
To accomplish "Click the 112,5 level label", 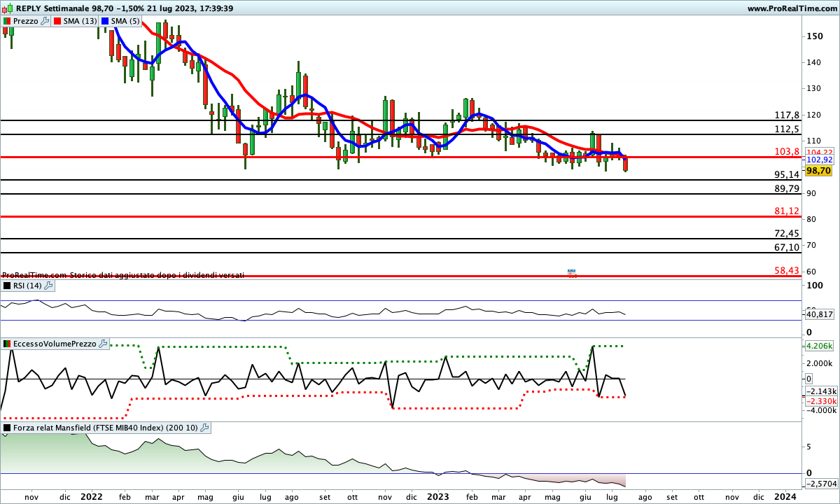I will point(787,129).
